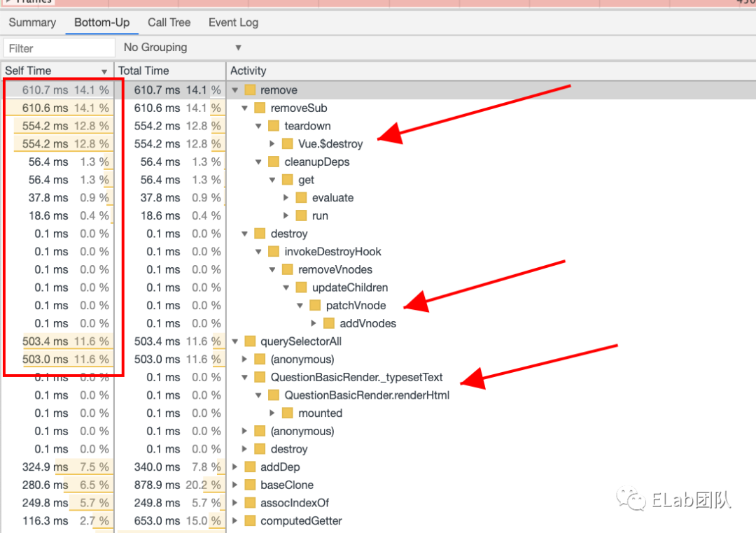Collapse the teardown row
The height and width of the screenshot is (533, 756).
[259, 126]
